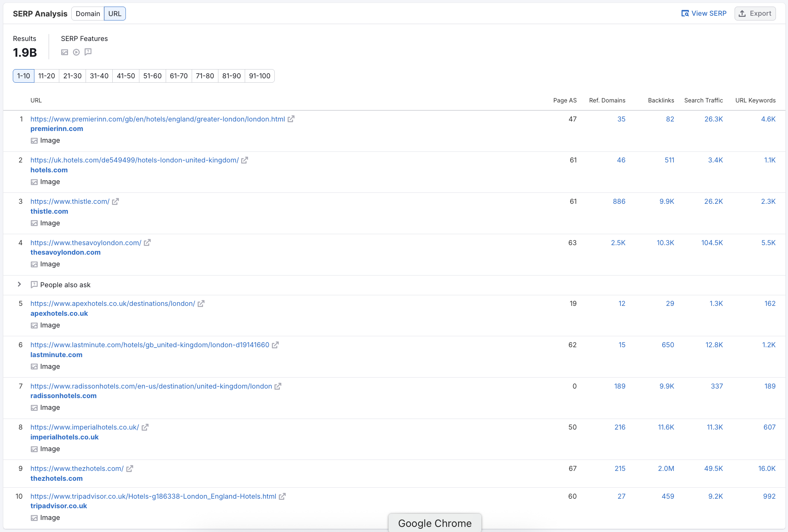Show results 41-50
Image resolution: width=788 pixels, height=532 pixels.
point(125,76)
